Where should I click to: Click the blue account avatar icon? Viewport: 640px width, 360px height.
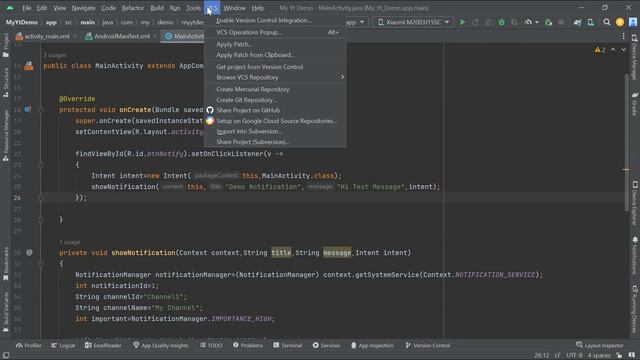pos(633,22)
